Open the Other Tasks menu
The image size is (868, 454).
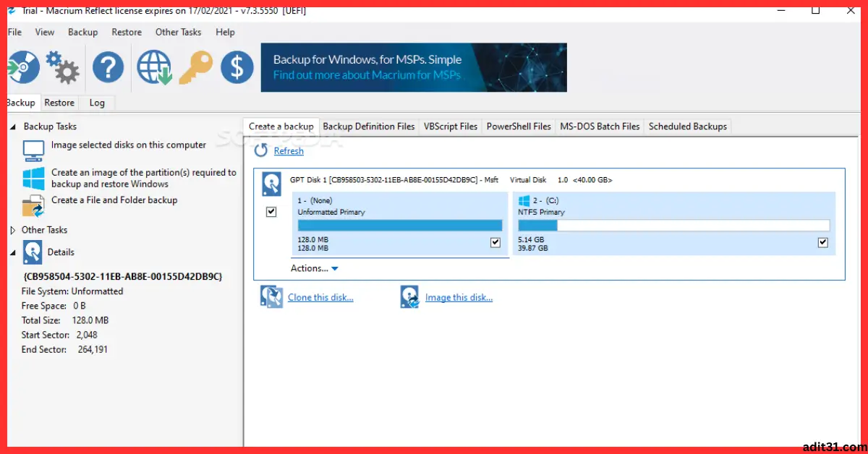click(x=178, y=32)
